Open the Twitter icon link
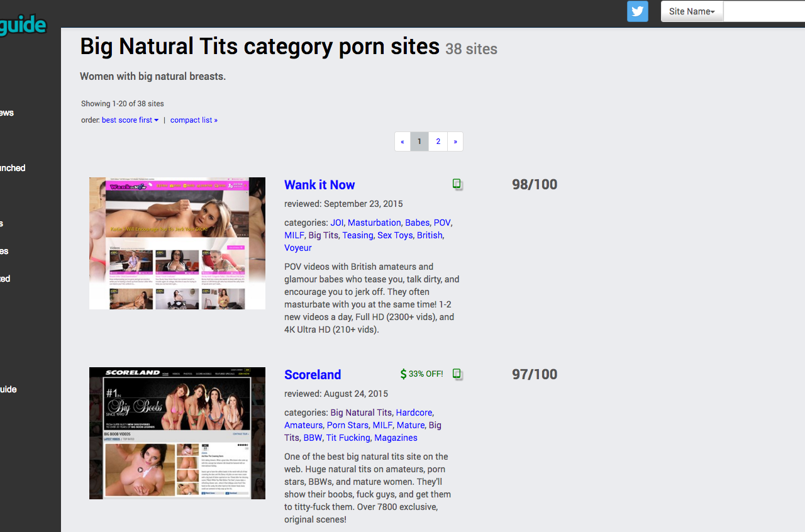 click(638, 11)
